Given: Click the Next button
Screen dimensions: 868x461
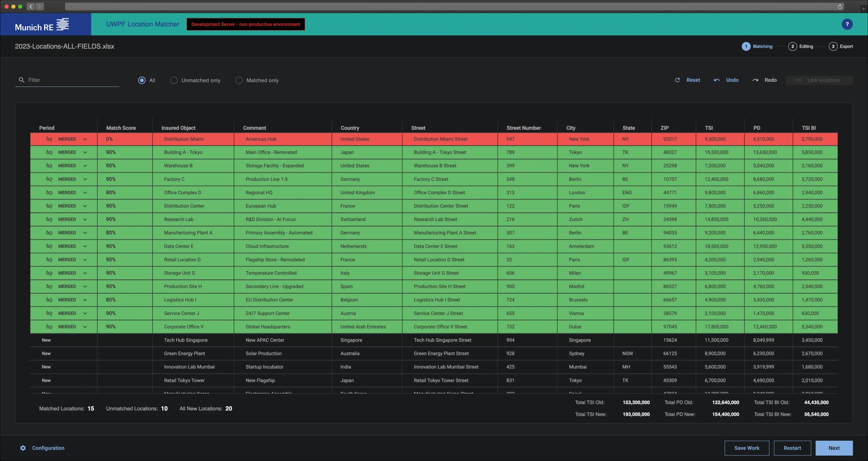Looking at the screenshot, I should point(834,448).
